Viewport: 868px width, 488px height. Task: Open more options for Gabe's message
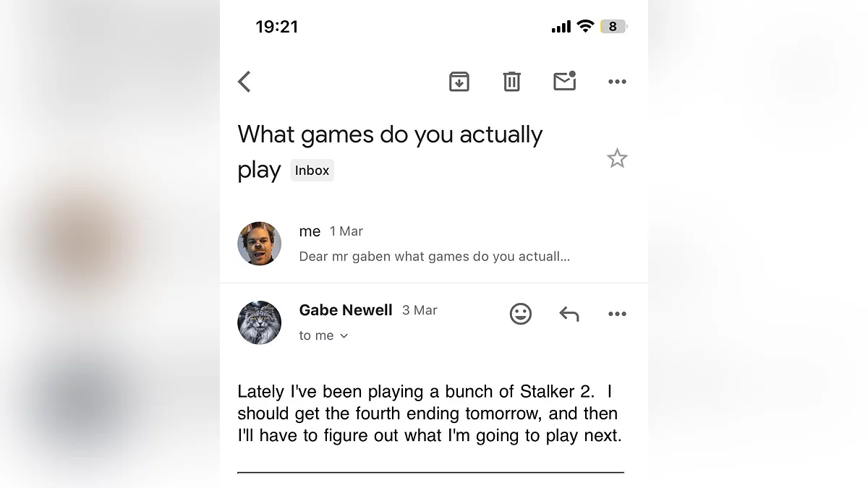click(617, 314)
